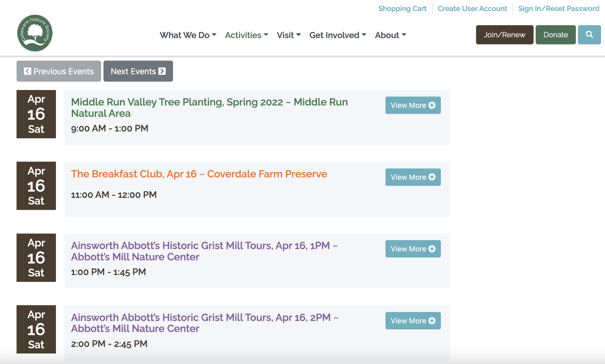This screenshot has height=364, width=605.
Task: Click the Apr 16 Sat date box beside Tree Planting
Action: pyautogui.click(x=36, y=114)
